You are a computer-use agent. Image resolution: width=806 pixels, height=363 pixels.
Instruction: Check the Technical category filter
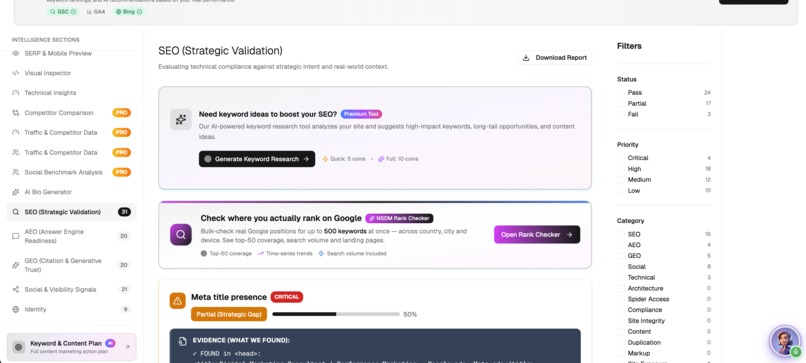click(x=621, y=277)
